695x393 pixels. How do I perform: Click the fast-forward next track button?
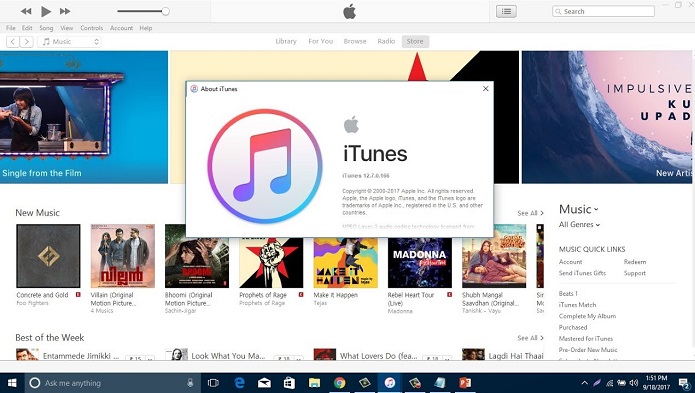65,12
